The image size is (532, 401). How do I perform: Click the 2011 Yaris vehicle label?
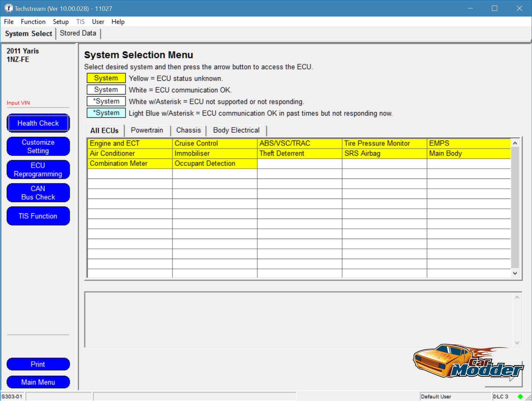coord(22,51)
